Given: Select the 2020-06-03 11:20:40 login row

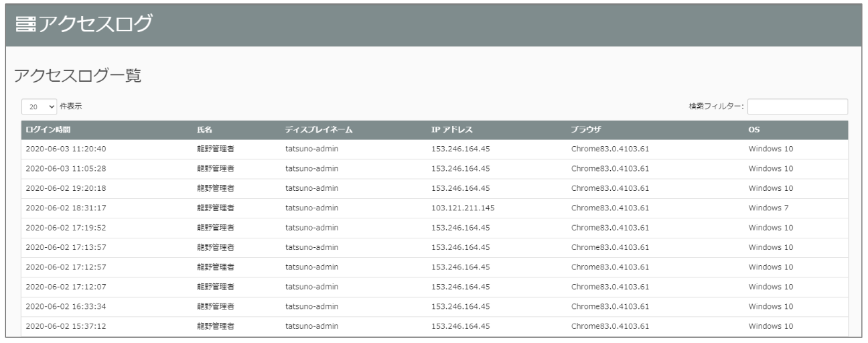Looking at the screenshot, I should [x=67, y=149].
